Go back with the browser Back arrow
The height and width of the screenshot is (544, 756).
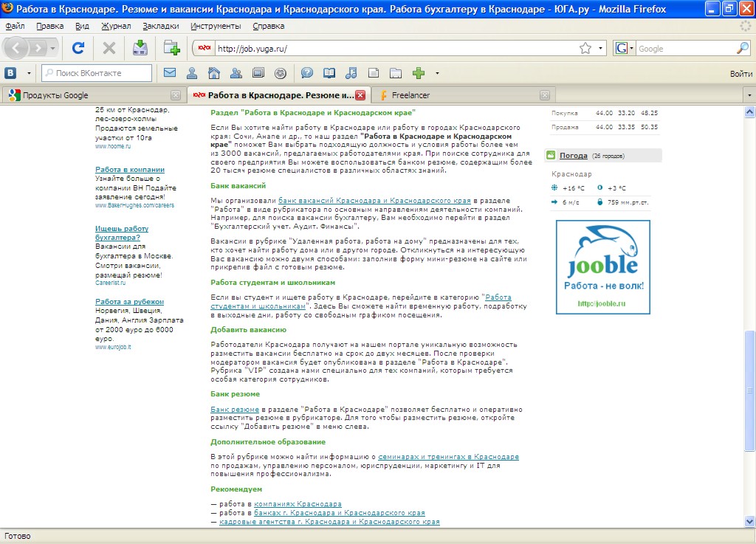click(x=16, y=48)
